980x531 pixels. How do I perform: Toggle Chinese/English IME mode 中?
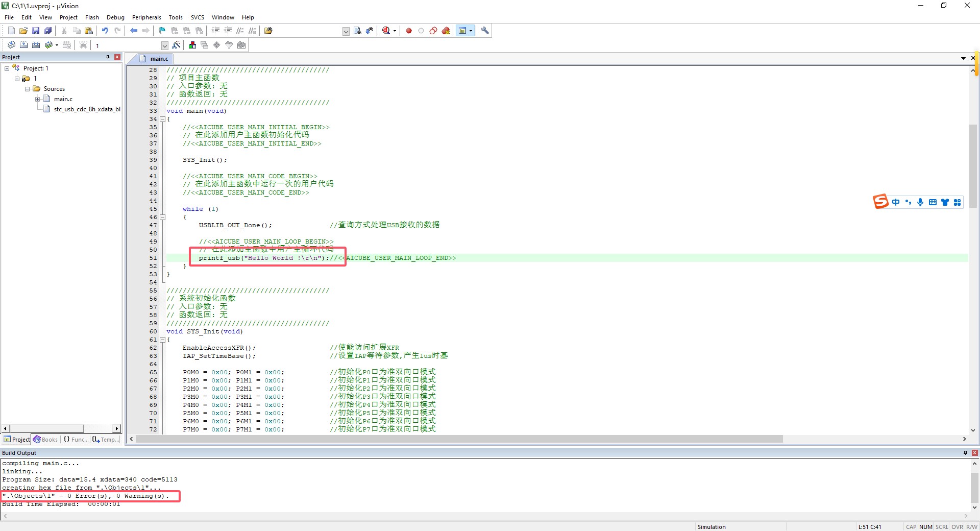point(896,202)
